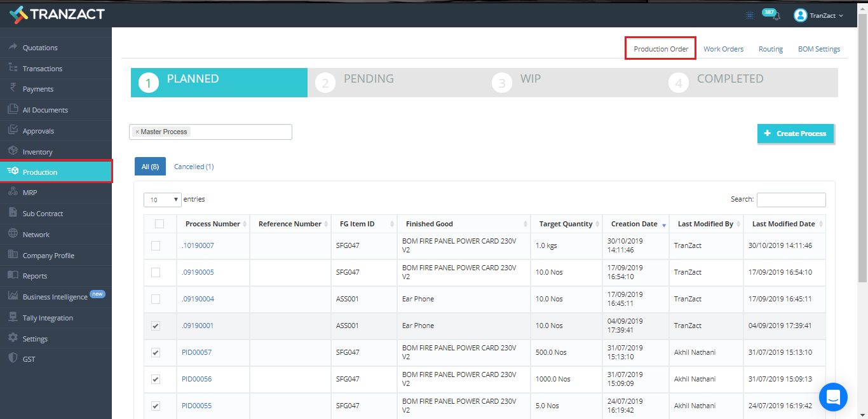Viewport: 868px width, 419px height.
Task: Select the PENDING stage step
Action: point(396,83)
